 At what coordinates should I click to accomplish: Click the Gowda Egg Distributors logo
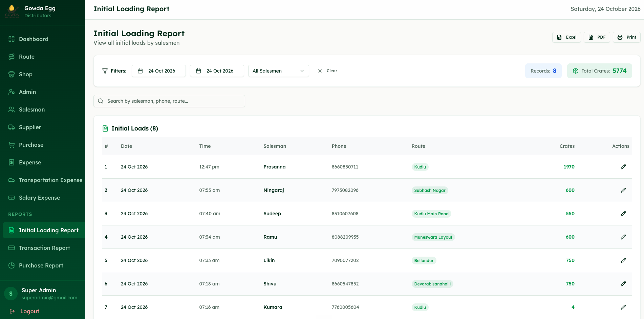(x=12, y=11)
